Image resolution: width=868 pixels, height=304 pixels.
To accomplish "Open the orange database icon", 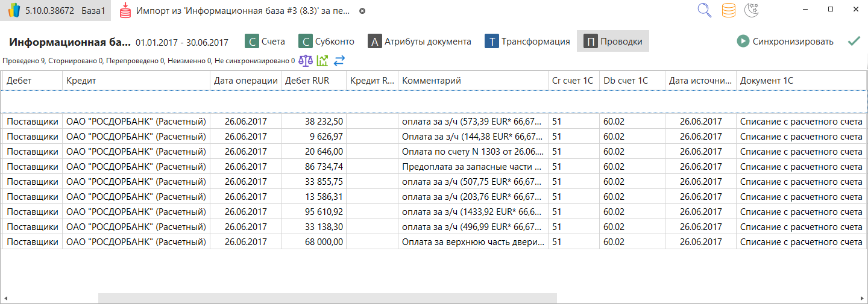I will pyautogui.click(x=728, y=11).
